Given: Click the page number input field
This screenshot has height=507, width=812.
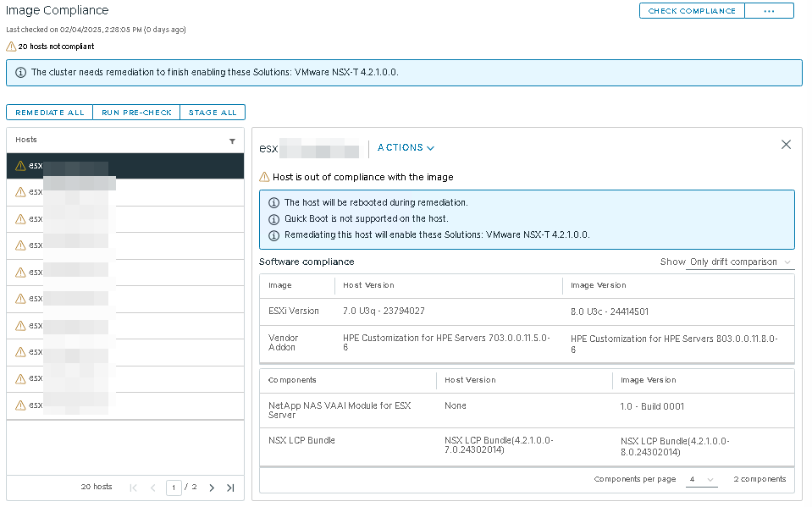Looking at the screenshot, I should 174,488.
